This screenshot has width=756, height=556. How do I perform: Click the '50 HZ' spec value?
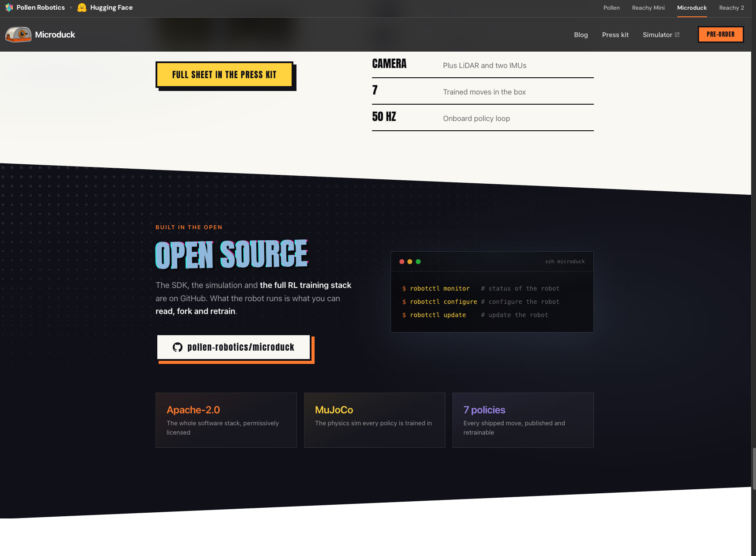point(384,117)
